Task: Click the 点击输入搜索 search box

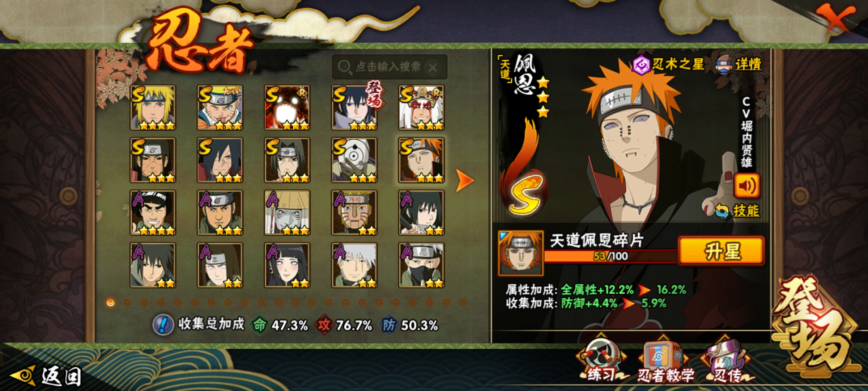Action: click(390, 67)
